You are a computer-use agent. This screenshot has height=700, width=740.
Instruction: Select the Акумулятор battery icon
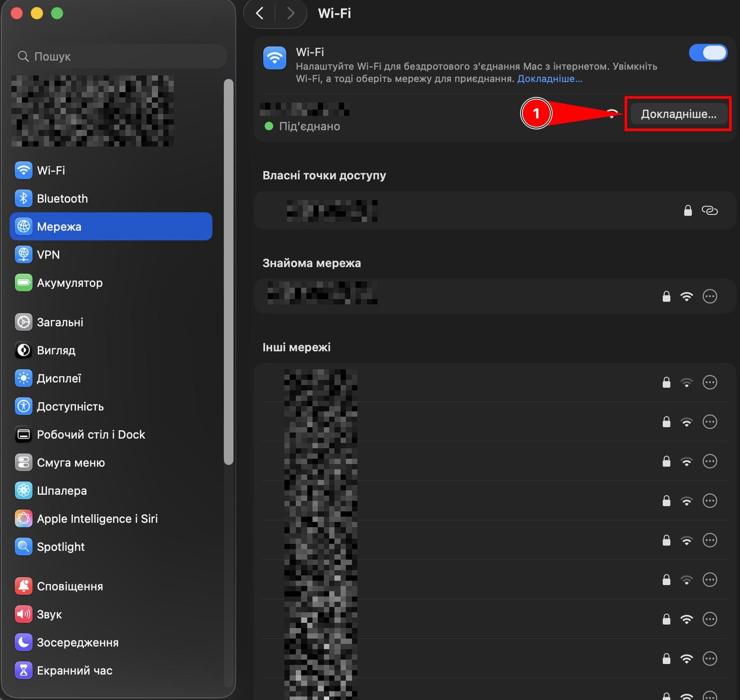pyautogui.click(x=24, y=282)
